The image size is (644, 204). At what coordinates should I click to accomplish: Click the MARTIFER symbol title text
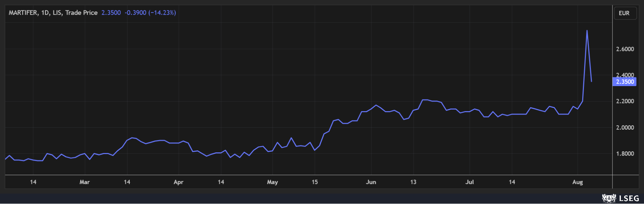pyautogui.click(x=23, y=13)
